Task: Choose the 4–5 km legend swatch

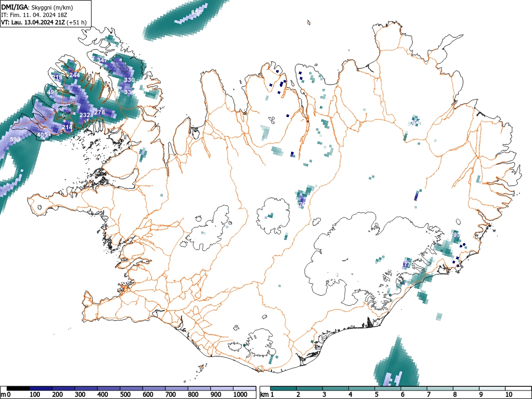Action: pos(362,388)
